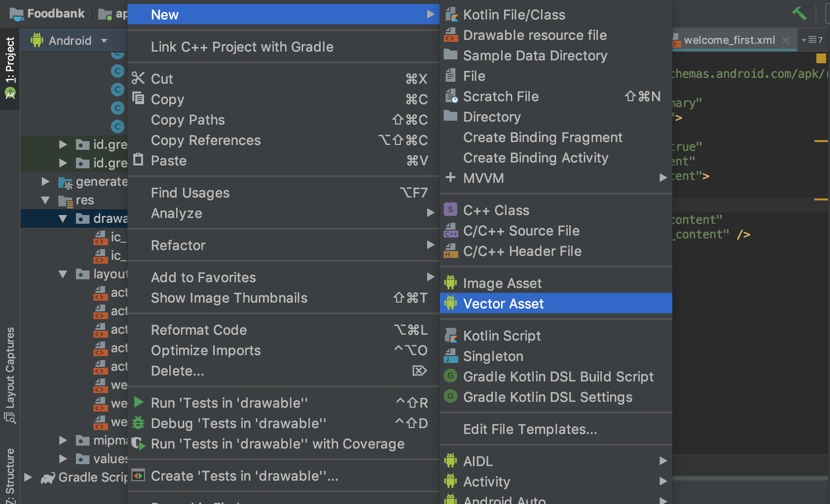Screen dimensions: 830x504
Task: Choose Drawable resource file menu entry
Action: [x=535, y=35]
